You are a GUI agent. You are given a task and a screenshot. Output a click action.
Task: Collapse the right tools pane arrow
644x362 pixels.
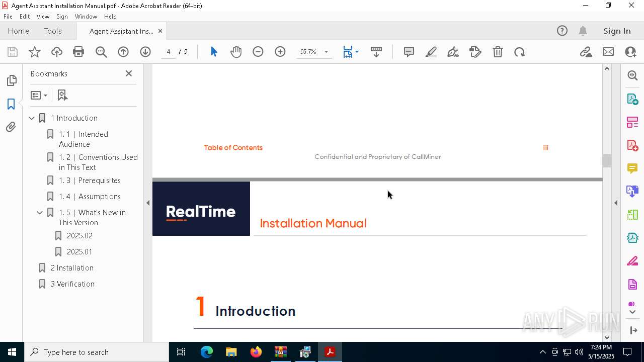(616, 203)
